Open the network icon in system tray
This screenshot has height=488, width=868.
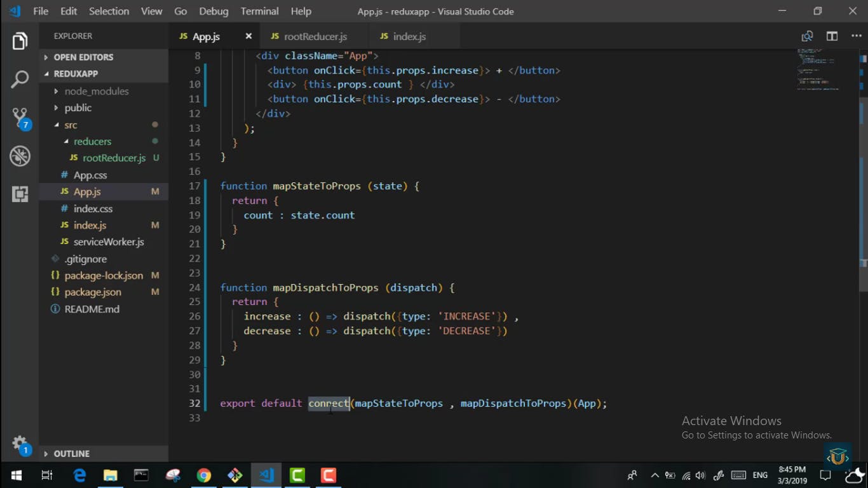pos(686,475)
